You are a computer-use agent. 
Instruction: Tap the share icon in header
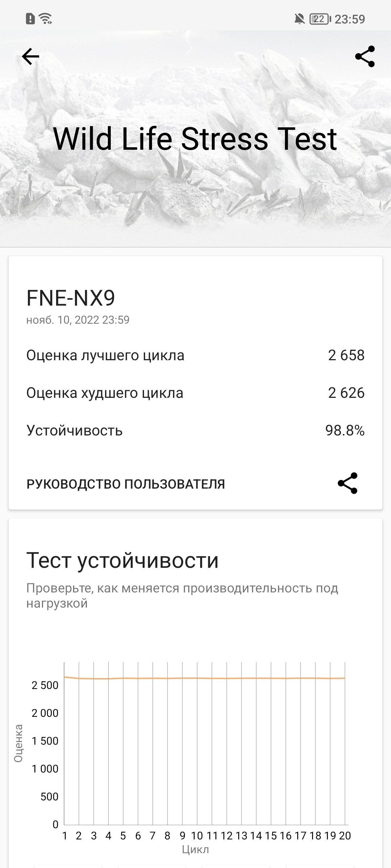[365, 56]
